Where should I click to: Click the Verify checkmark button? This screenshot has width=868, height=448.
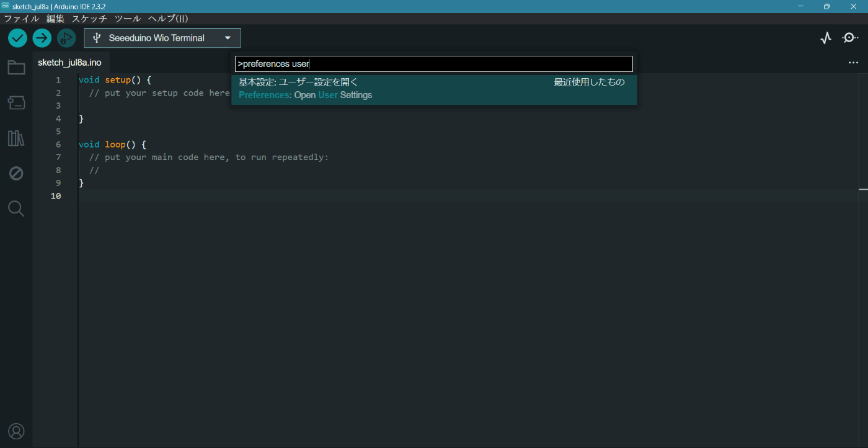tap(17, 38)
